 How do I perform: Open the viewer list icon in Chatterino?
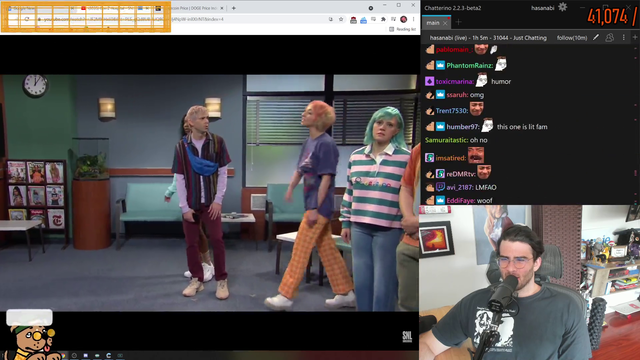point(609,38)
